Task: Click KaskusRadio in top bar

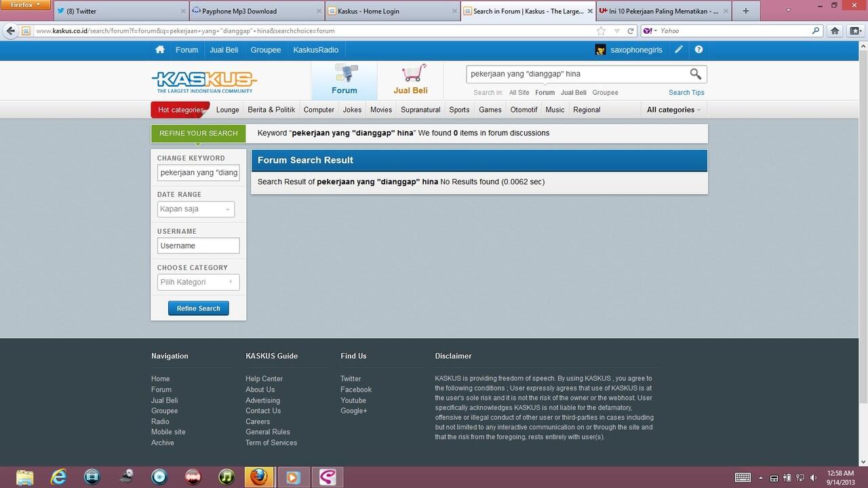Action: (x=315, y=49)
